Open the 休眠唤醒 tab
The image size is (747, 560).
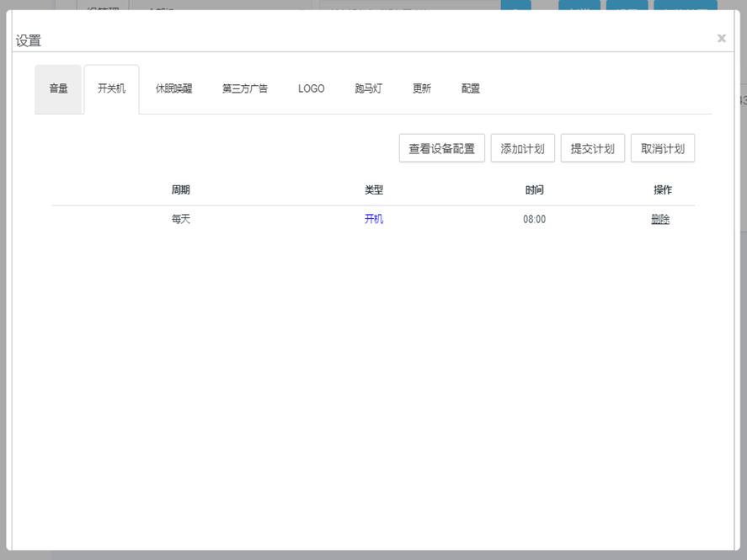click(x=173, y=88)
